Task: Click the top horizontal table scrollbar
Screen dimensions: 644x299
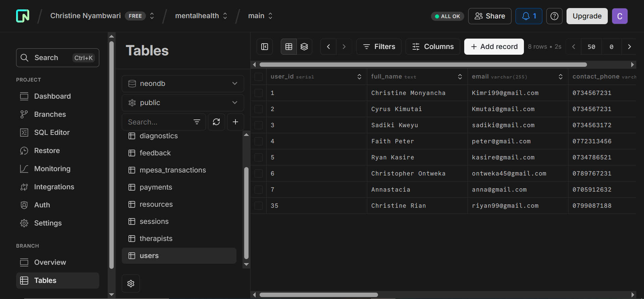Action: pyautogui.click(x=423, y=64)
